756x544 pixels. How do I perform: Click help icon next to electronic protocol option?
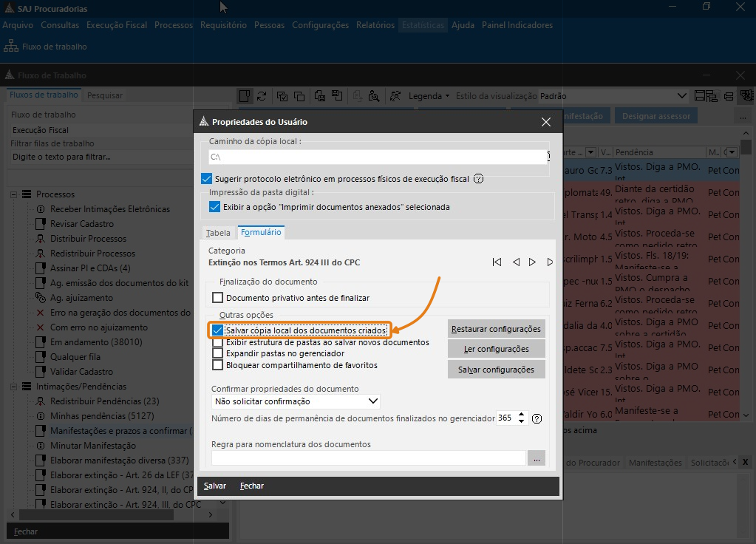(478, 179)
